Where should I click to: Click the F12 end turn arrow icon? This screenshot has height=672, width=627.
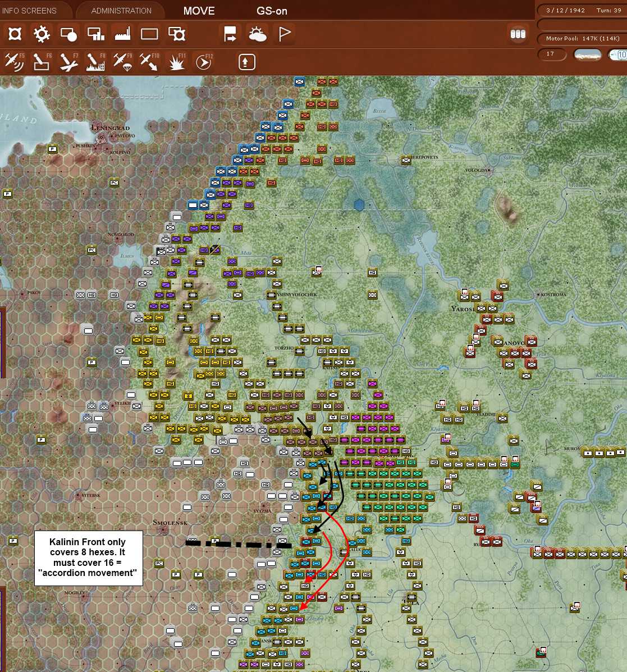click(x=204, y=62)
